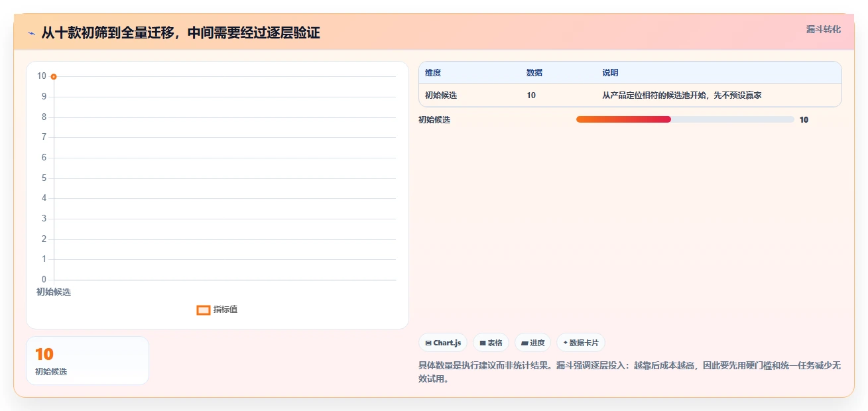Click the 指标值 legend label
Image resolution: width=868 pixels, height=411 pixels.
[225, 310]
